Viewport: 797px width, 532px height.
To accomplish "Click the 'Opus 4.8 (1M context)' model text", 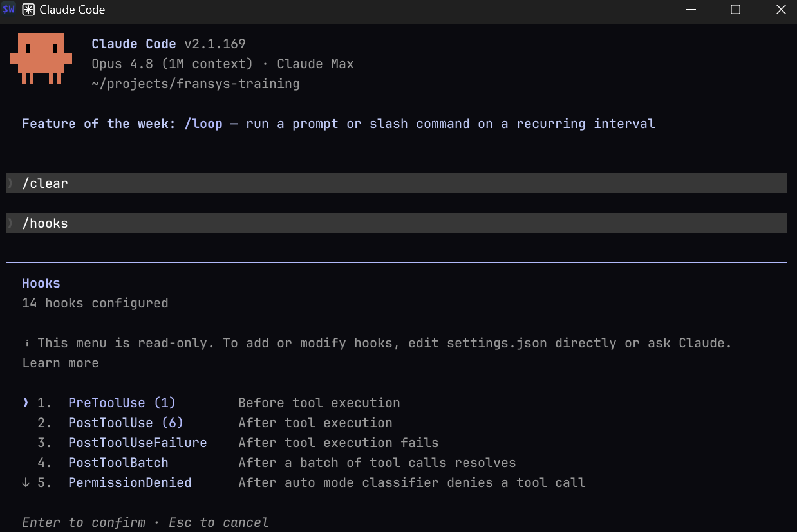I will click(173, 64).
